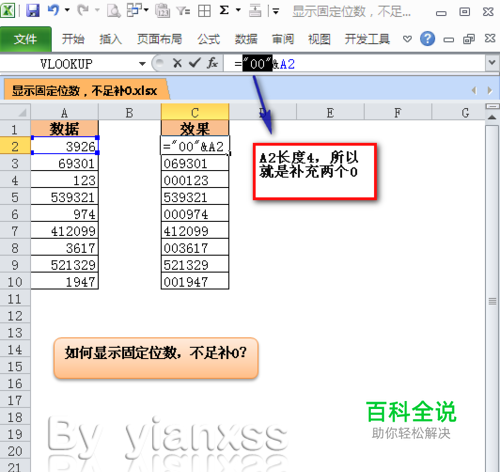Click the borders grid icon in toolbar
Screen dimensions: 500x472
(x=204, y=11)
